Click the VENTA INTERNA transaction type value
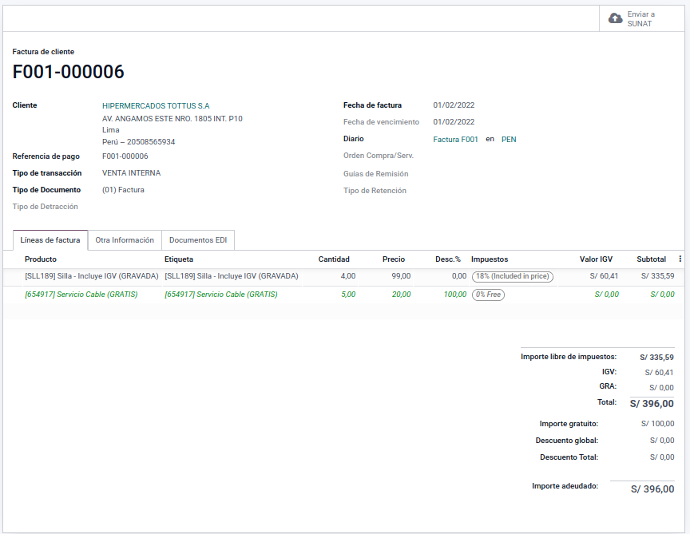The image size is (690, 534). click(131, 173)
